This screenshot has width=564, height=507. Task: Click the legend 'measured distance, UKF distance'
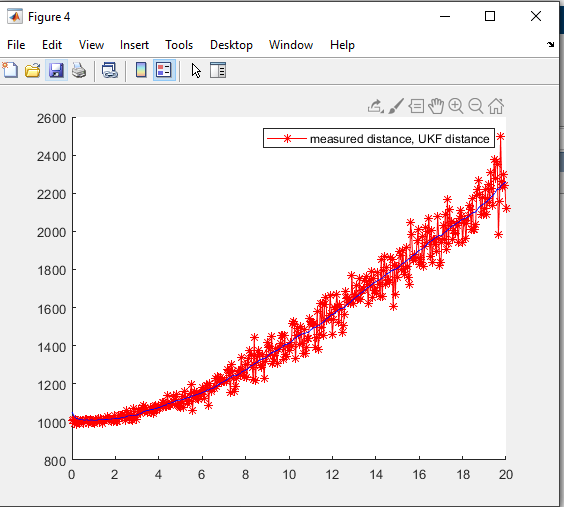point(379,138)
